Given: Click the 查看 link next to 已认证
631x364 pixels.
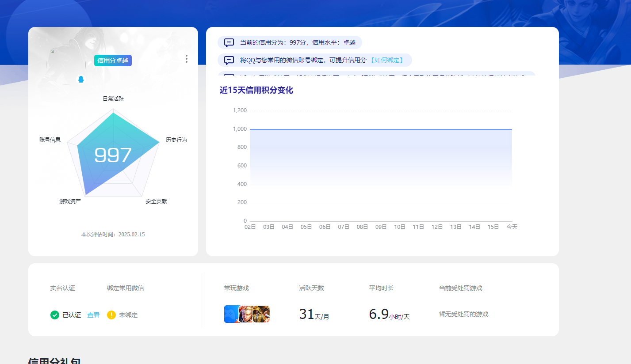Looking at the screenshot, I should [93, 315].
